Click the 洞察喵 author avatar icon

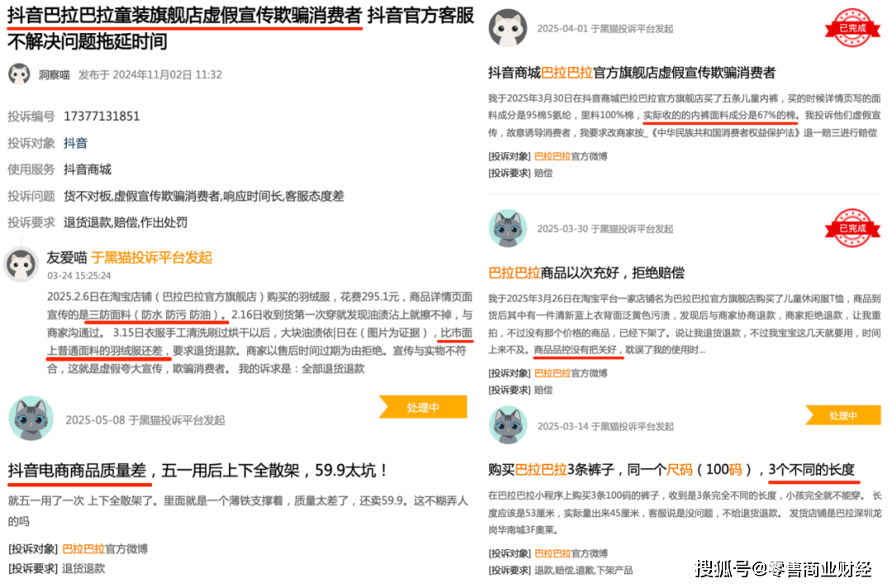click(19, 74)
